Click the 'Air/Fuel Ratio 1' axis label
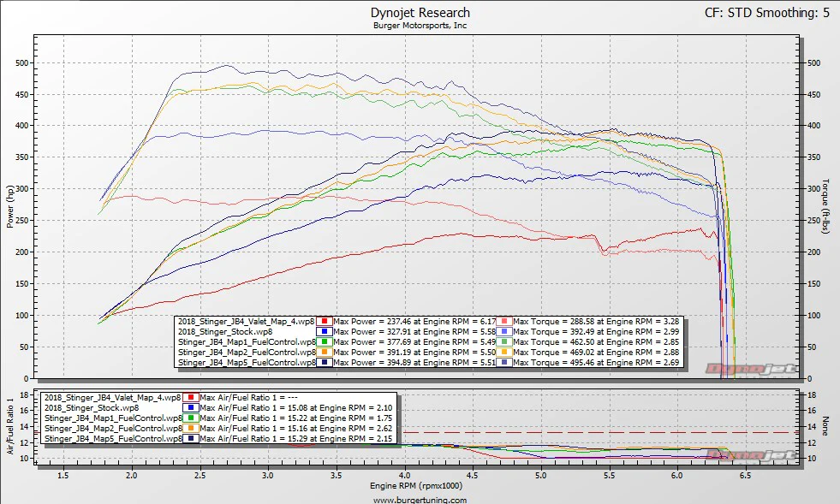This screenshot has width=840, height=504. pyautogui.click(x=9, y=426)
